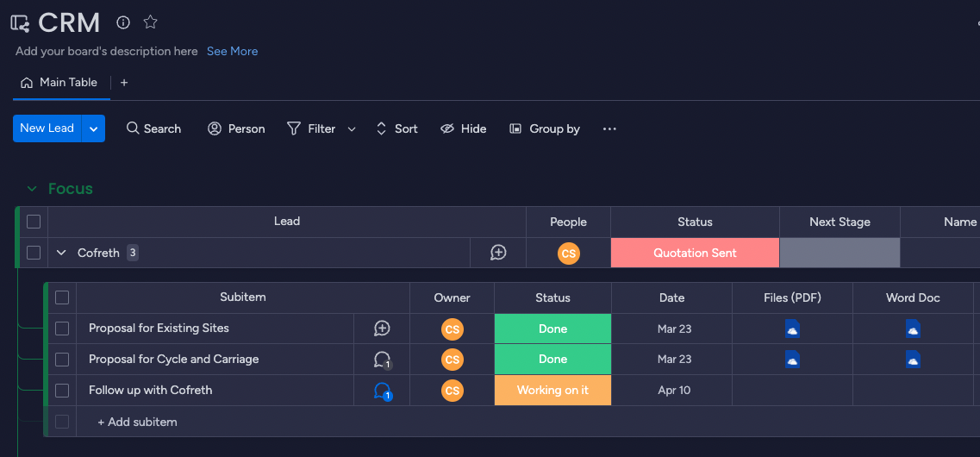The image size is (980, 457).
Task: Open the New Lead dropdown arrow
Action: pyautogui.click(x=93, y=128)
